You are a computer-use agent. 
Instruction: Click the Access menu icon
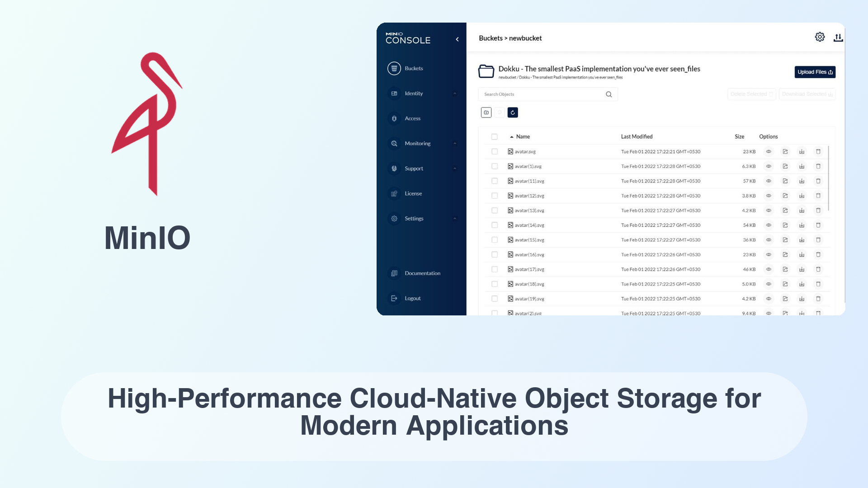[393, 118]
